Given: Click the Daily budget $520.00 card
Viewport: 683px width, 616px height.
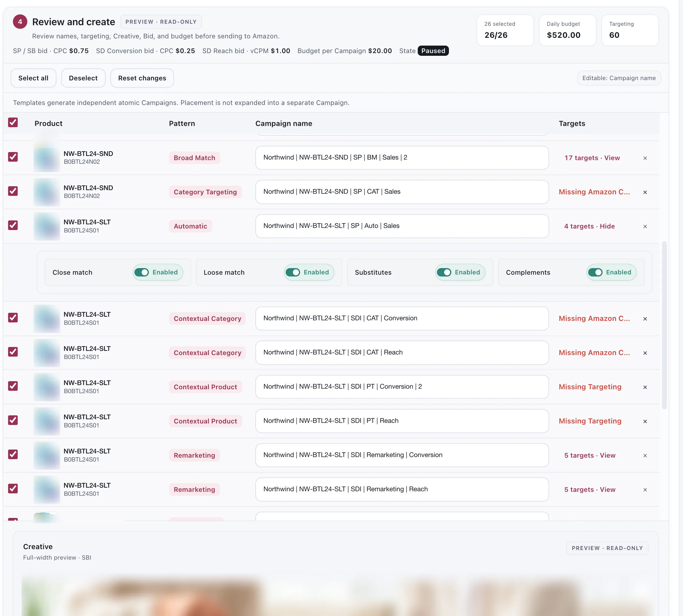Looking at the screenshot, I should (567, 30).
